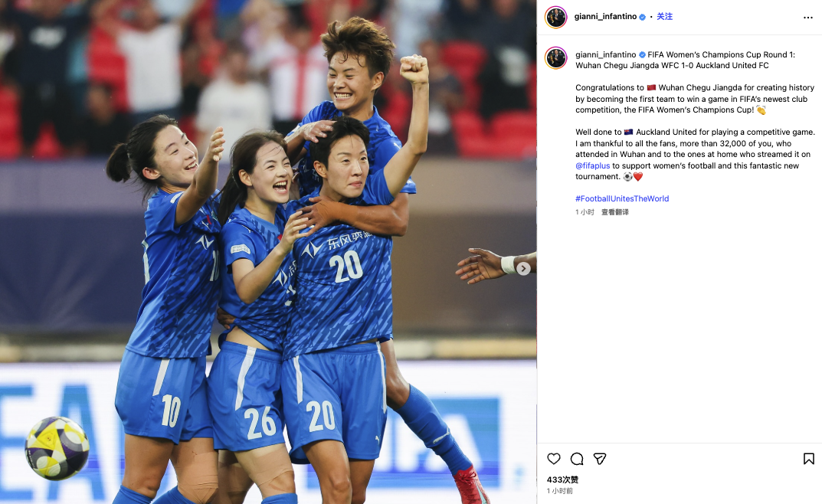This screenshot has width=822, height=504.
Task: Click the profile avatar beside the caption
Action: [555, 57]
